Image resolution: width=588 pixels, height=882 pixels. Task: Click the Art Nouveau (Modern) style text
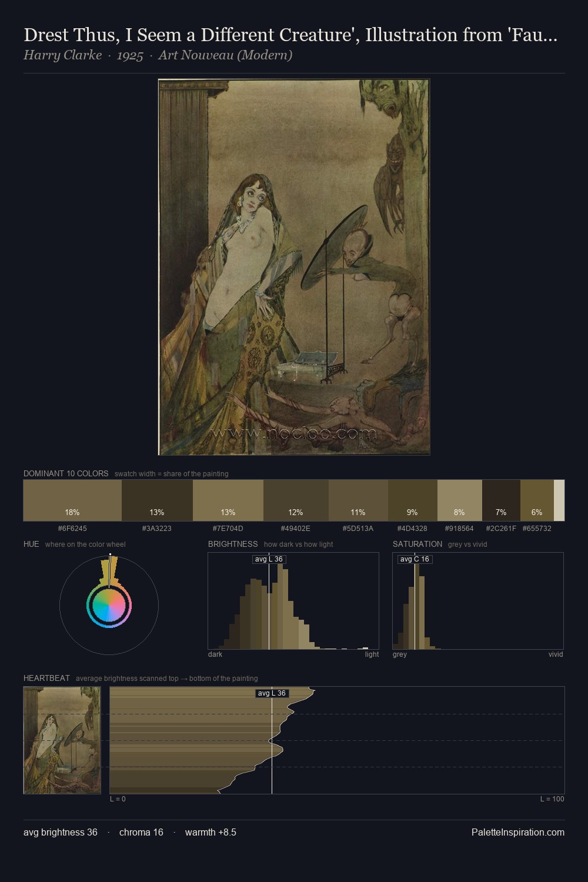pyautogui.click(x=225, y=55)
